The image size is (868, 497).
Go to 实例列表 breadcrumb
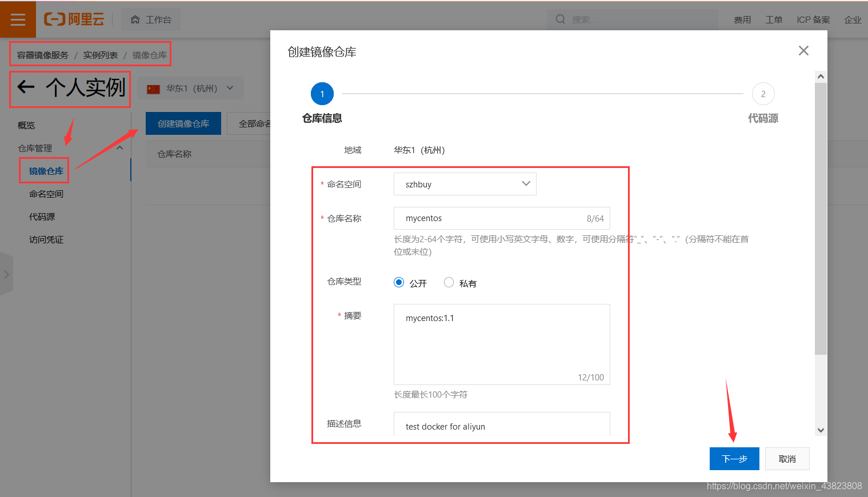point(101,55)
